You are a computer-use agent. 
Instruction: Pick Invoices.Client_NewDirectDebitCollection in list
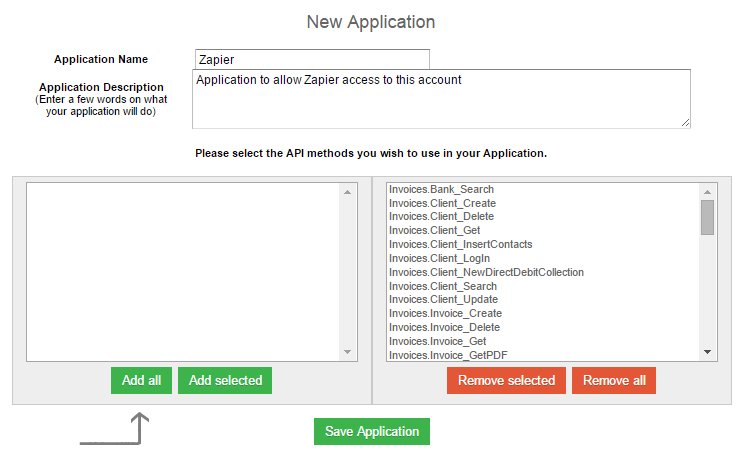486,272
